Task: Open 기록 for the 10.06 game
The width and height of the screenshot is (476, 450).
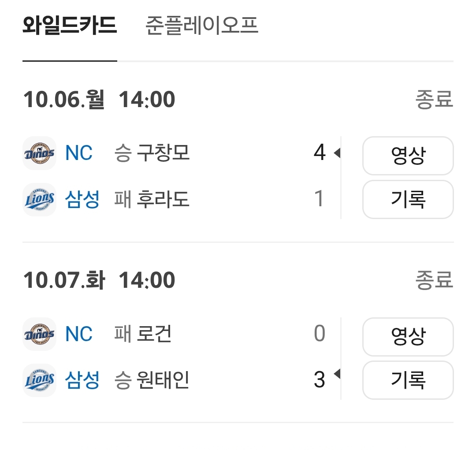Action: pos(408,200)
